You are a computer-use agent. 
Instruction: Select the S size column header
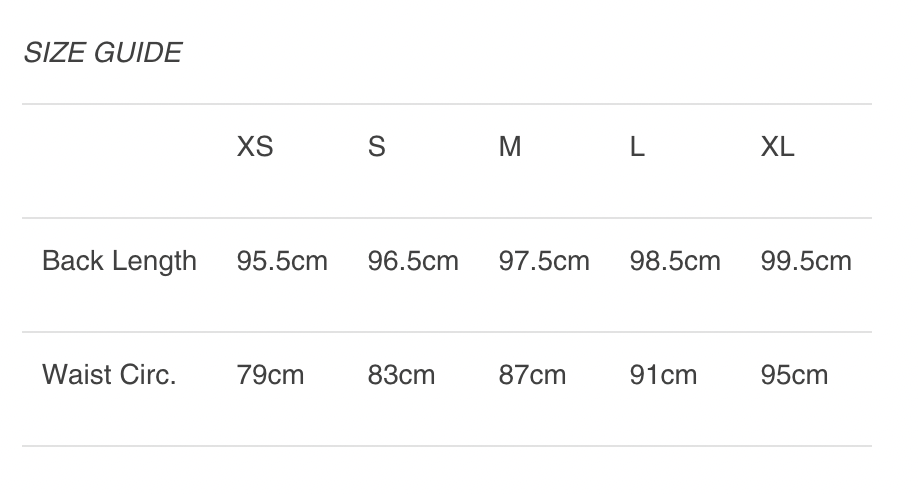point(376,146)
